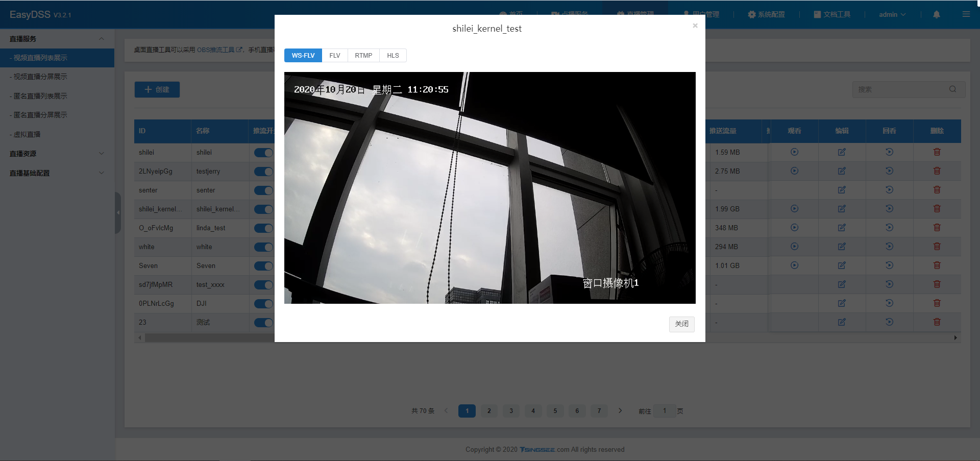980x461 pixels.
Task: Select the WS-FLV stream tab
Action: click(303, 56)
